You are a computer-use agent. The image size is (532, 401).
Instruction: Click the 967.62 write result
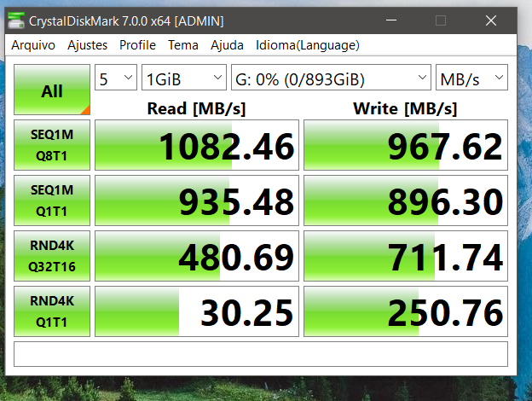pyautogui.click(x=406, y=145)
